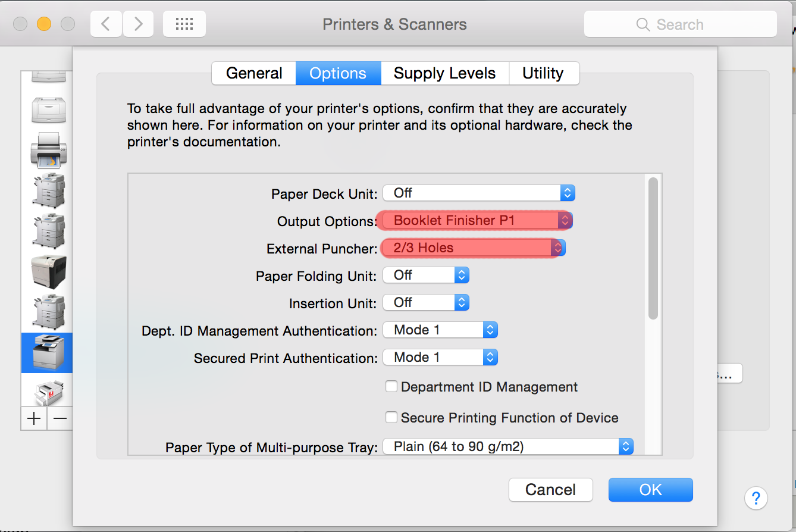Switch to the Utility tab
The image size is (796, 532).
click(543, 73)
